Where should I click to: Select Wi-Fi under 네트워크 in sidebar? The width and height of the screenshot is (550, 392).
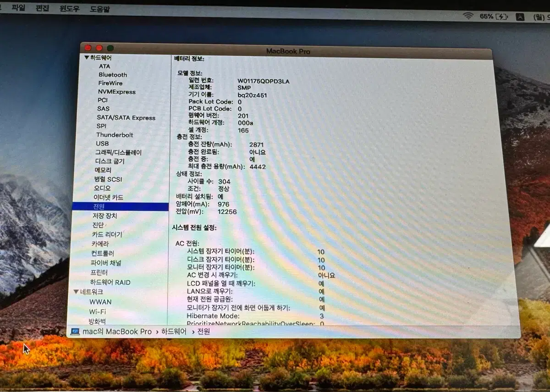97,311
